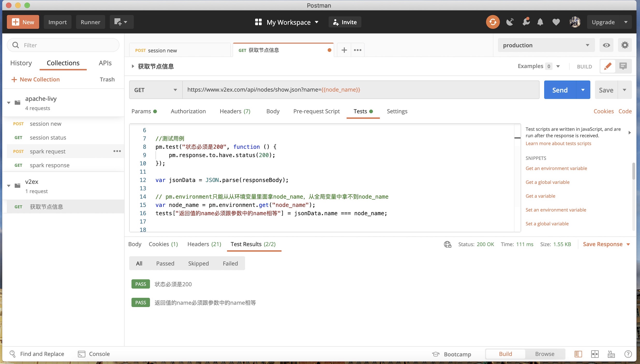Filter test results by Failed
Viewport: 640px width, 364px height.
coord(230,263)
